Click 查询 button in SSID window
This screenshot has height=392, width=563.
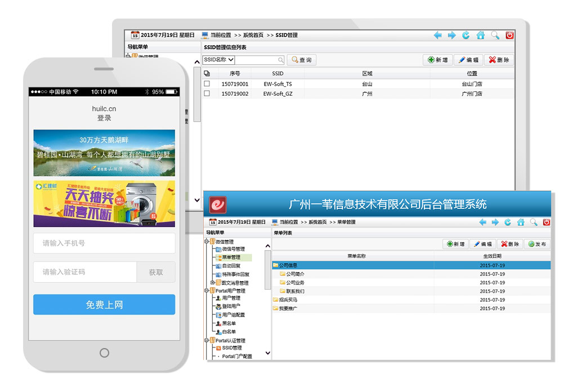tap(302, 60)
